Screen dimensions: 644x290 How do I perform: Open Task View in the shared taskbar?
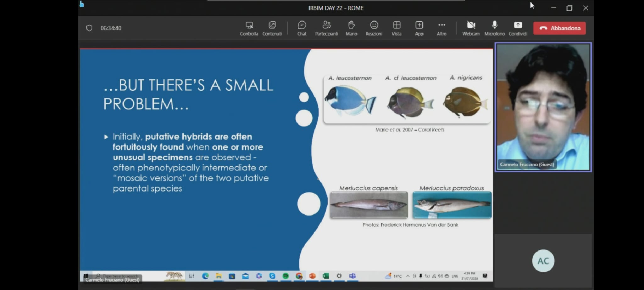(x=192, y=276)
